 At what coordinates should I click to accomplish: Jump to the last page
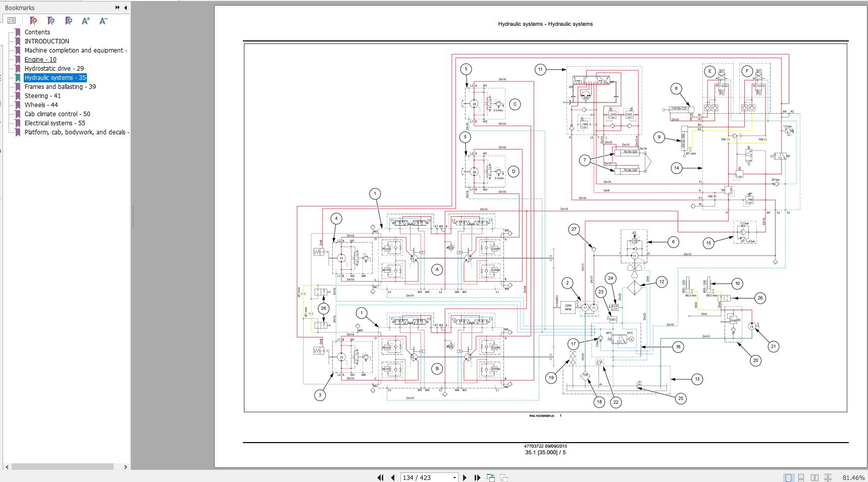(x=477, y=477)
